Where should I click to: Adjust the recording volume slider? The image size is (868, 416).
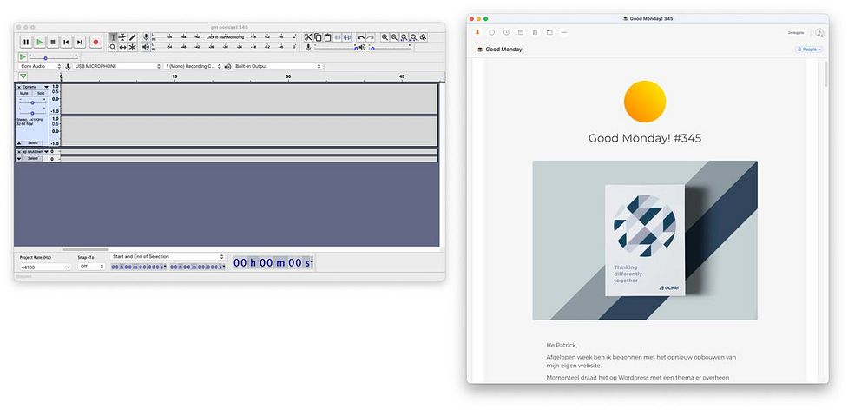coord(335,48)
